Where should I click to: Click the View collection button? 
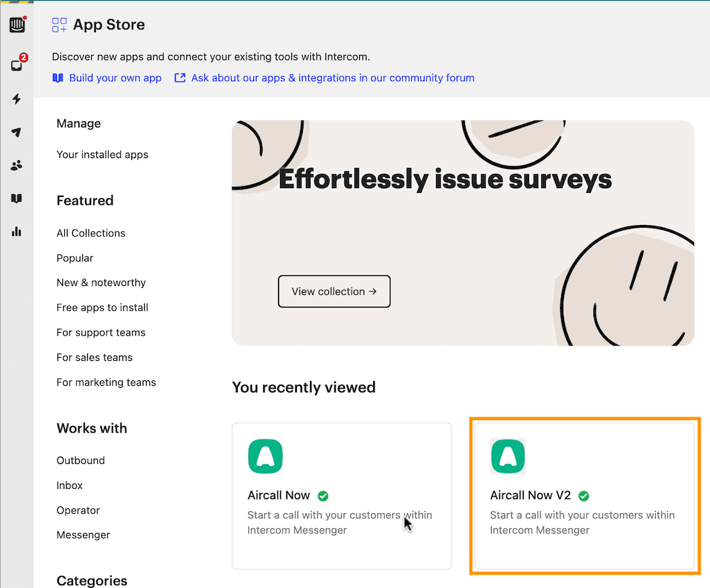click(334, 291)
